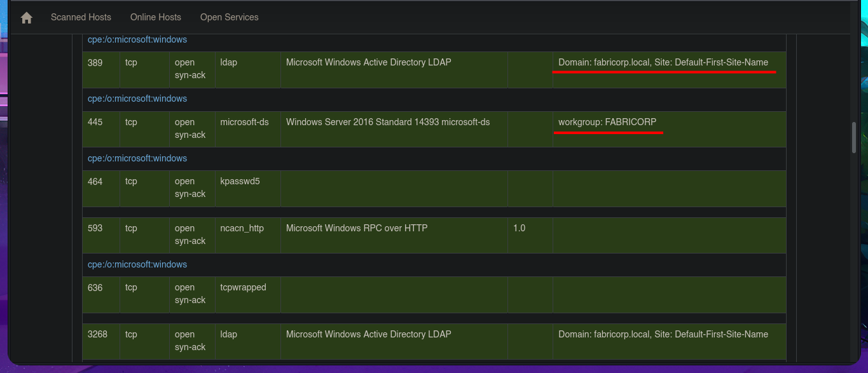Select Microsoft Windows RPC over HTTP product cell

[357, 228]
